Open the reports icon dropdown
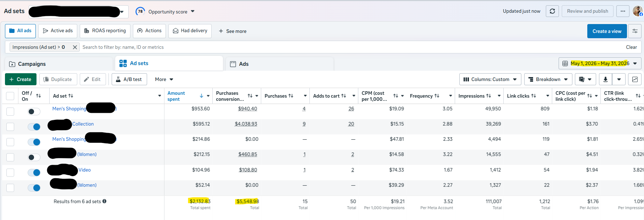This screenshot has height=220, width=644. pos(585,79)
